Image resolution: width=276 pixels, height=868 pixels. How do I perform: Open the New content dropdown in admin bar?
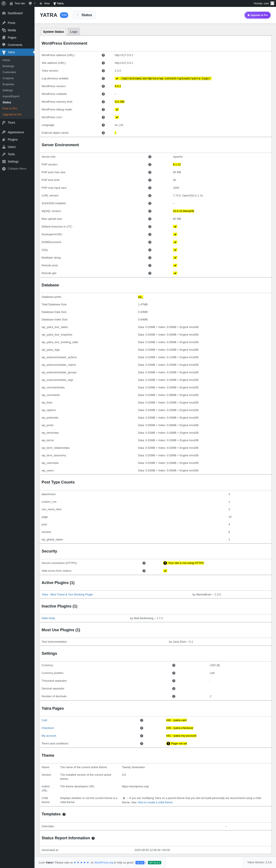(x=44, y=3)
